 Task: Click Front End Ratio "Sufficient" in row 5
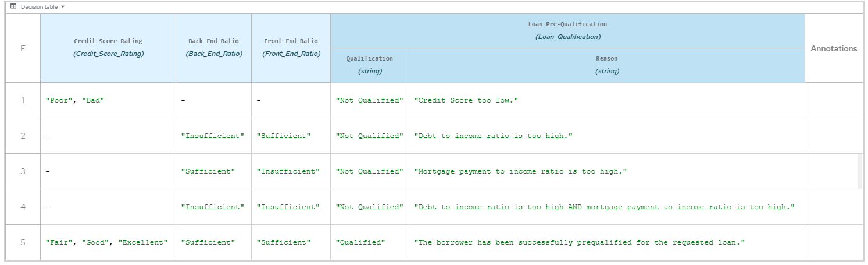pyautogui.click(x=291, y=242)
